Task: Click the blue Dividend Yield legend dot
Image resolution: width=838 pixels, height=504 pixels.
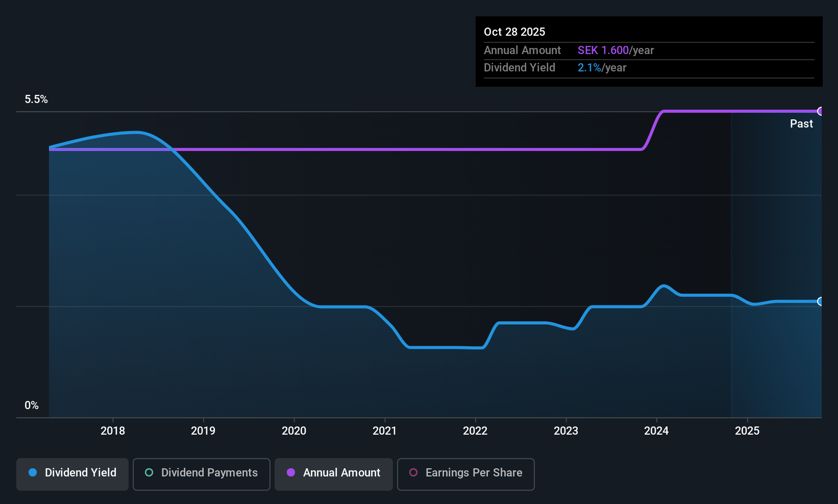Action: click(33, 473)
